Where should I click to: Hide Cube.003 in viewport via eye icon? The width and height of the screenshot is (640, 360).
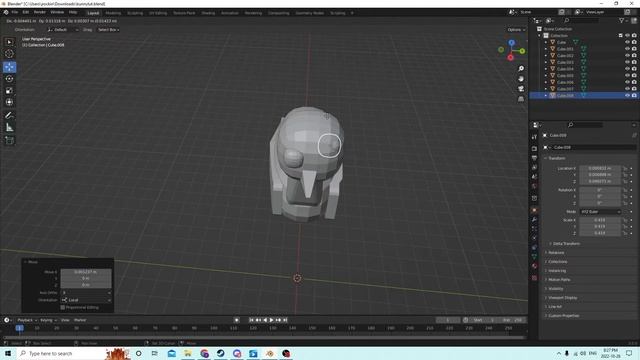(x=627, y=62)
